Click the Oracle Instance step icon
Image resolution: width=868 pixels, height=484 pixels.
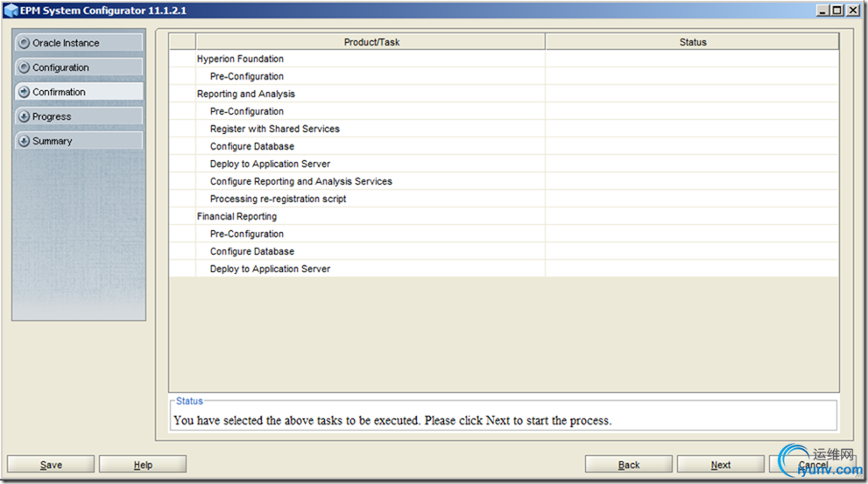24,43
